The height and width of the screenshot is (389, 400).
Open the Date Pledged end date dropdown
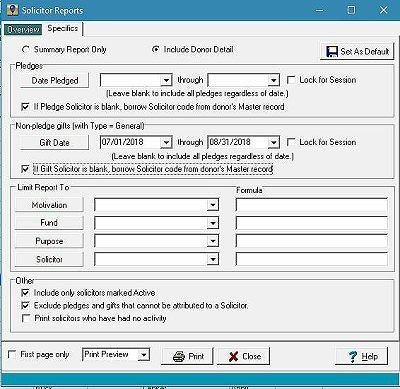pos(273,80)
